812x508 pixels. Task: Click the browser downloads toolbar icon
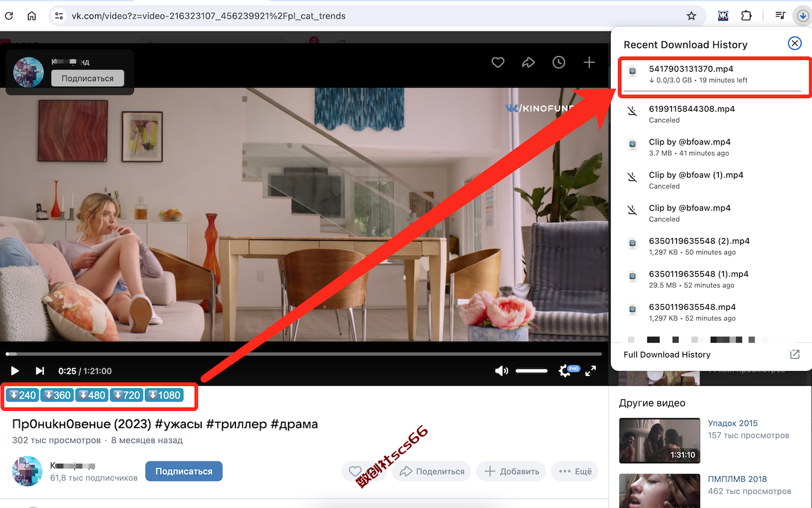pos(802,16)
